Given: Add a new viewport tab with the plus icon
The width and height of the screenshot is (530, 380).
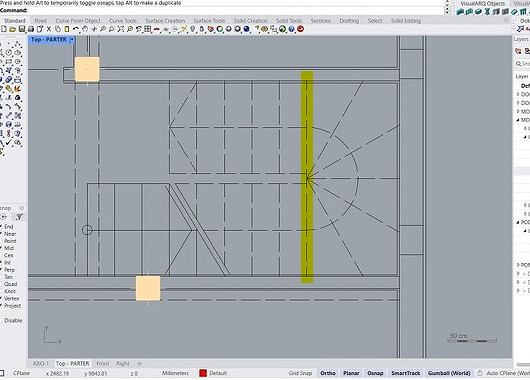Looking at the screenshot, I should (x=140, y=364).
